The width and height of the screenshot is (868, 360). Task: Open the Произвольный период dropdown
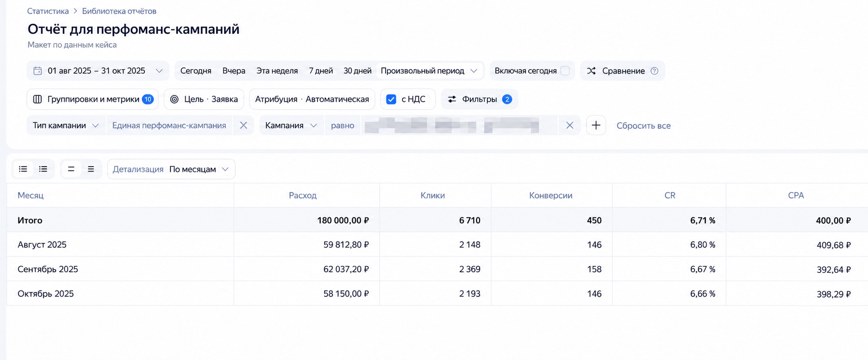pos(429,71)
